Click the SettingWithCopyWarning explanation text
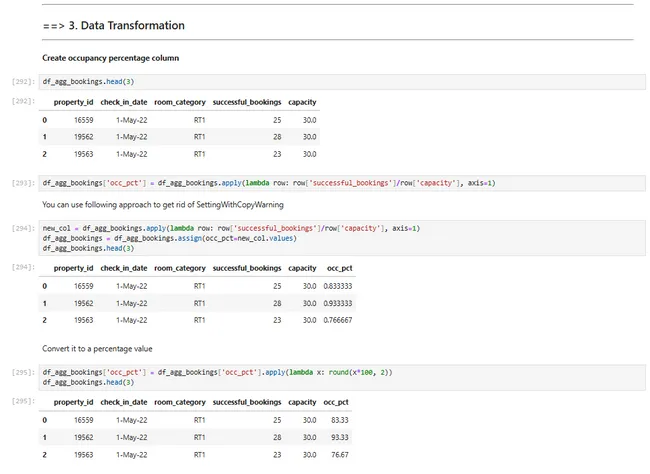The image size is (650, 474). pos(163,205)
